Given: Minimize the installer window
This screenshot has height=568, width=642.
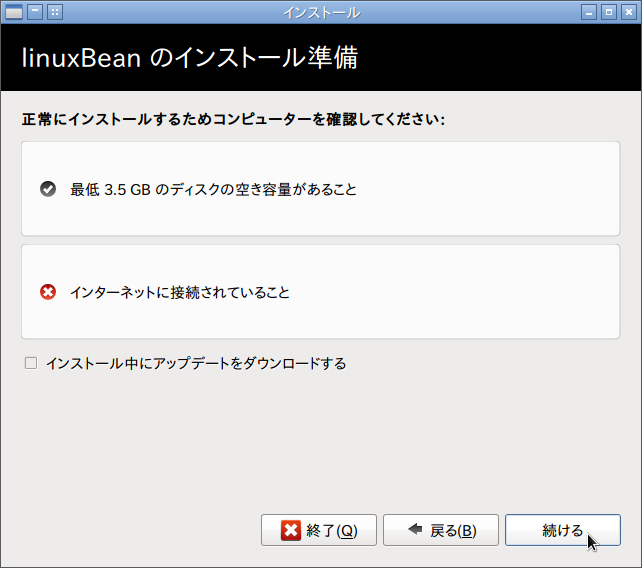Looking at the screenshot, I should [589, 12].
